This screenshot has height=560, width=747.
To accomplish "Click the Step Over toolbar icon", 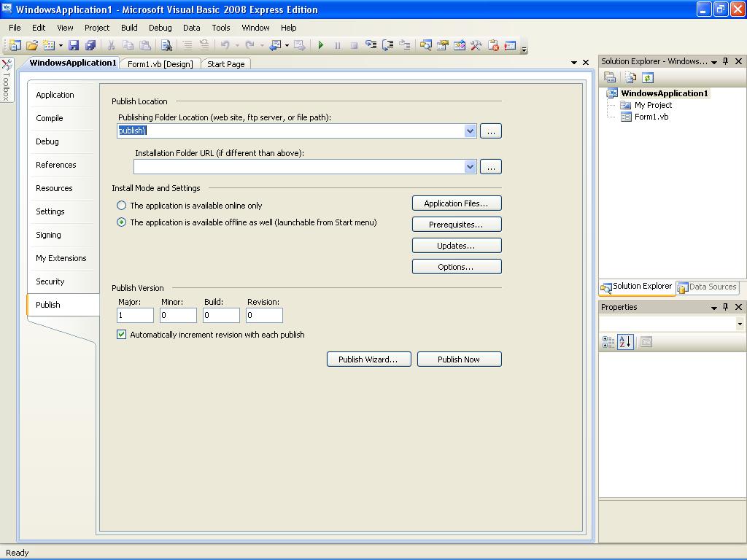I will pyautogui.click(x=388, y=45).
